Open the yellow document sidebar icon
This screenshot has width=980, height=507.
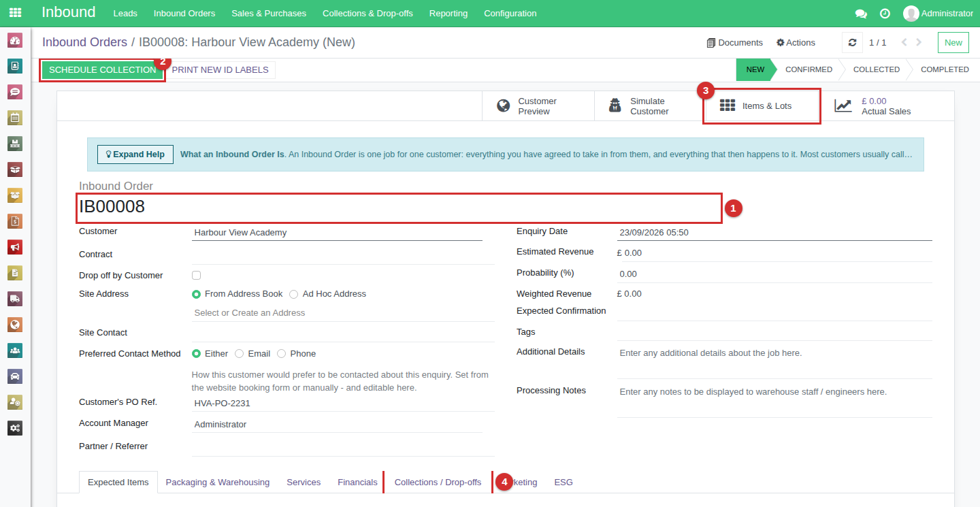click(15, 273)
